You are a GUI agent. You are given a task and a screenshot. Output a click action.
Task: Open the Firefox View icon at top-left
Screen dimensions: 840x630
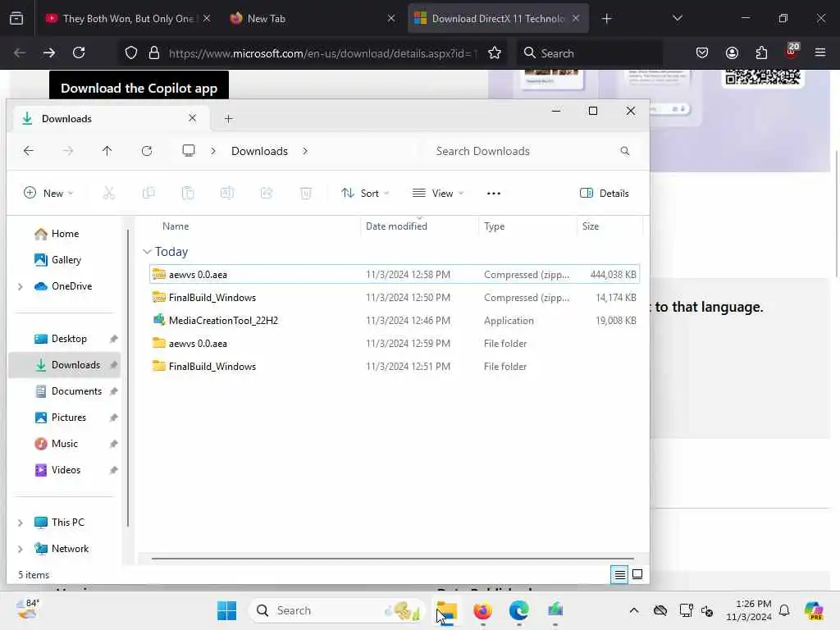(16, 19)
